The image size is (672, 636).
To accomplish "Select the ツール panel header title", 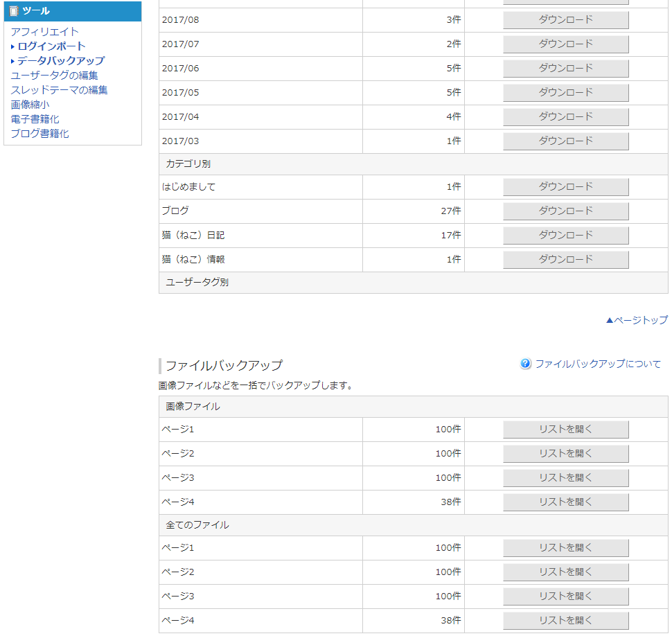I will [x=36, y=11].
